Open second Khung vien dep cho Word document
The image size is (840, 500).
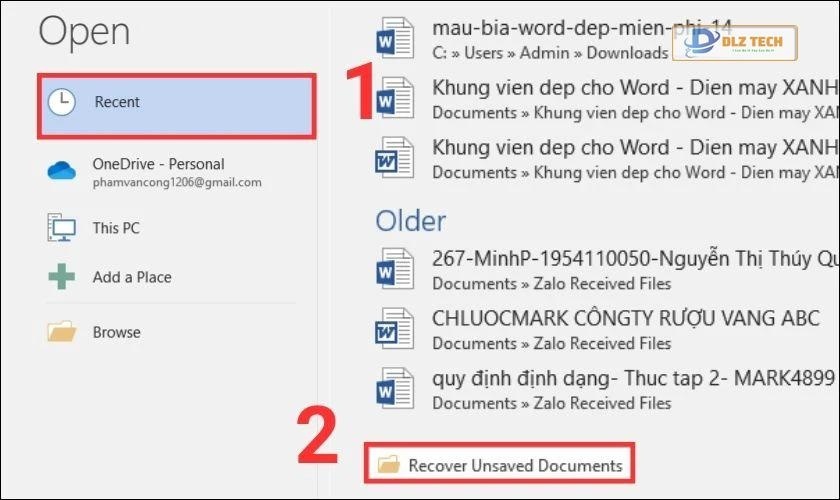click(635, 147)
